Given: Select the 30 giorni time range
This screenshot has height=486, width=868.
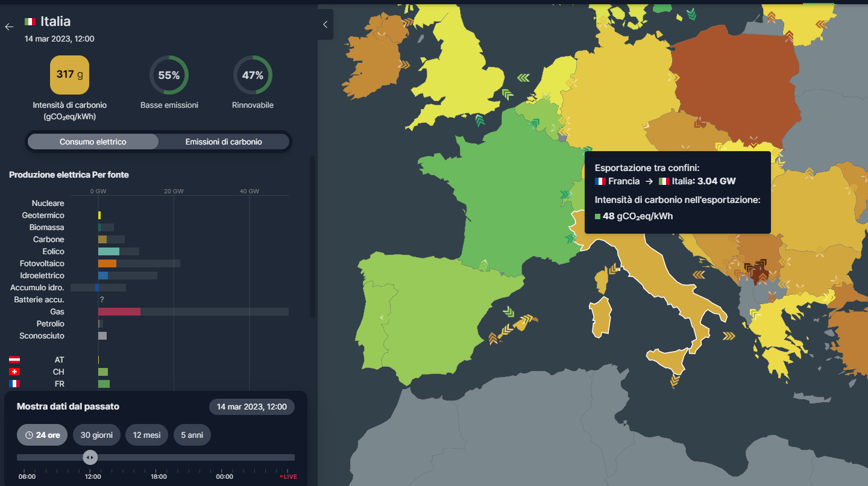Looking at the screenshot, I should tap(96, 435).
